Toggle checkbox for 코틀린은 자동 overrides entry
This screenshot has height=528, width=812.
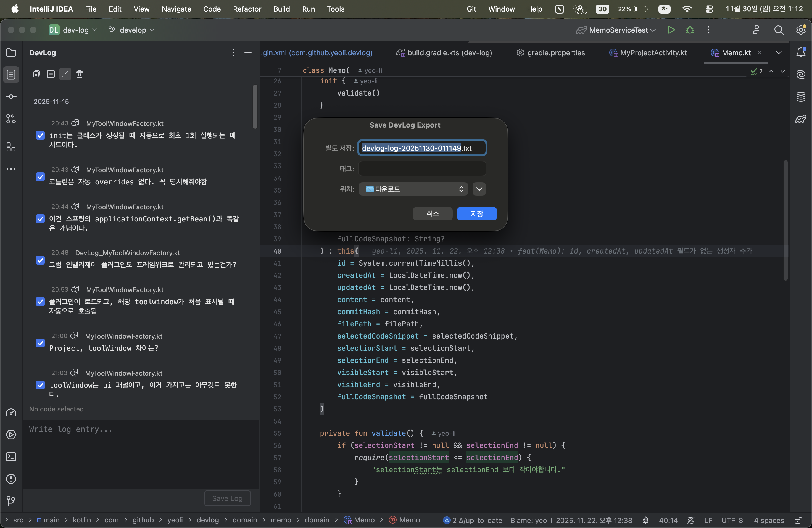pyautogui.click(x=40, y=177)
